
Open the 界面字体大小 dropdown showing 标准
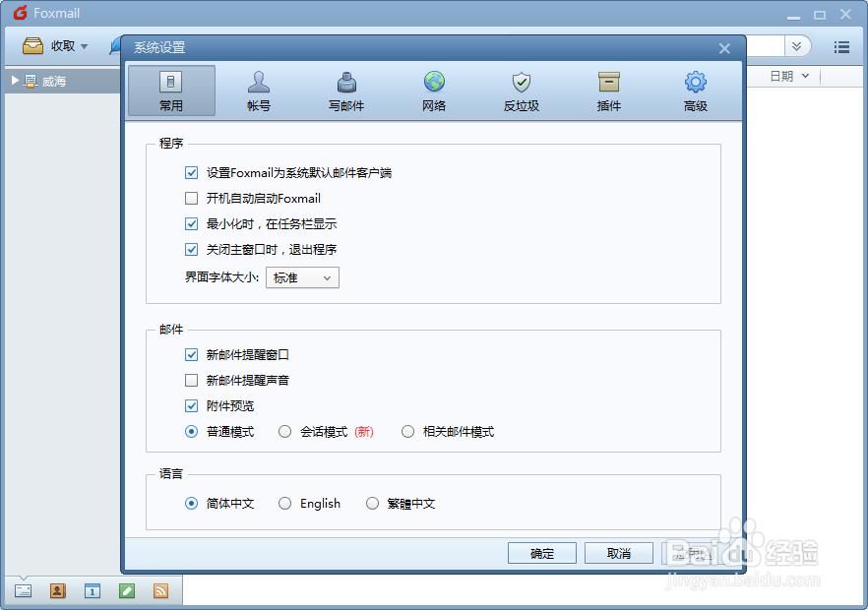click(302, 277)
